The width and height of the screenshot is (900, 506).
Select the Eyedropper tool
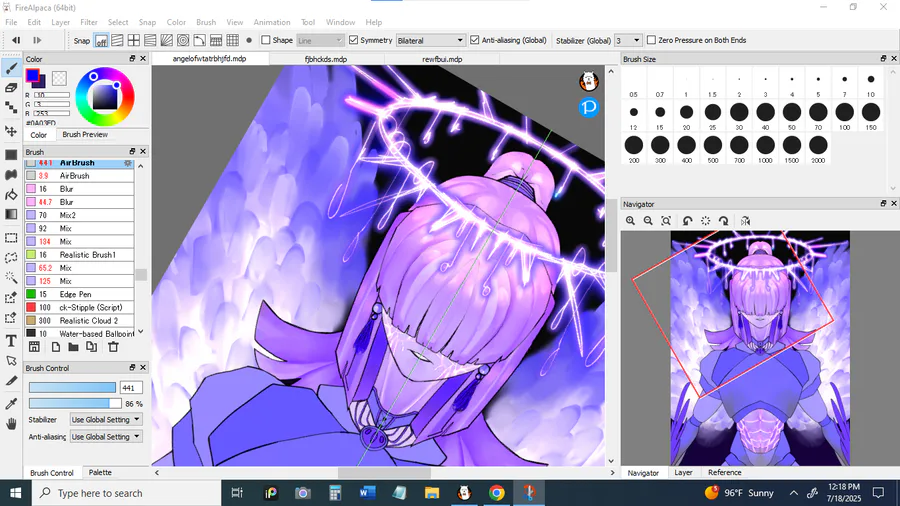(11, 404)
